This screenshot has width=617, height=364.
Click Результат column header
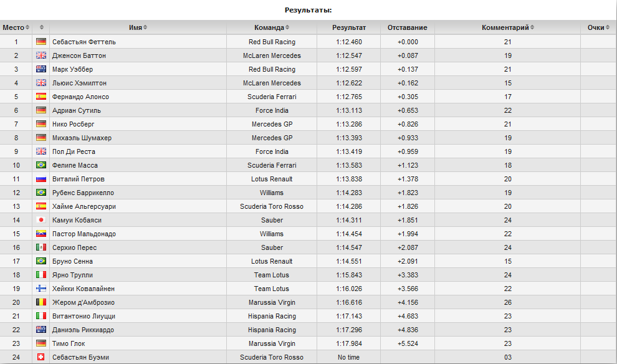(x=348, y=27)
